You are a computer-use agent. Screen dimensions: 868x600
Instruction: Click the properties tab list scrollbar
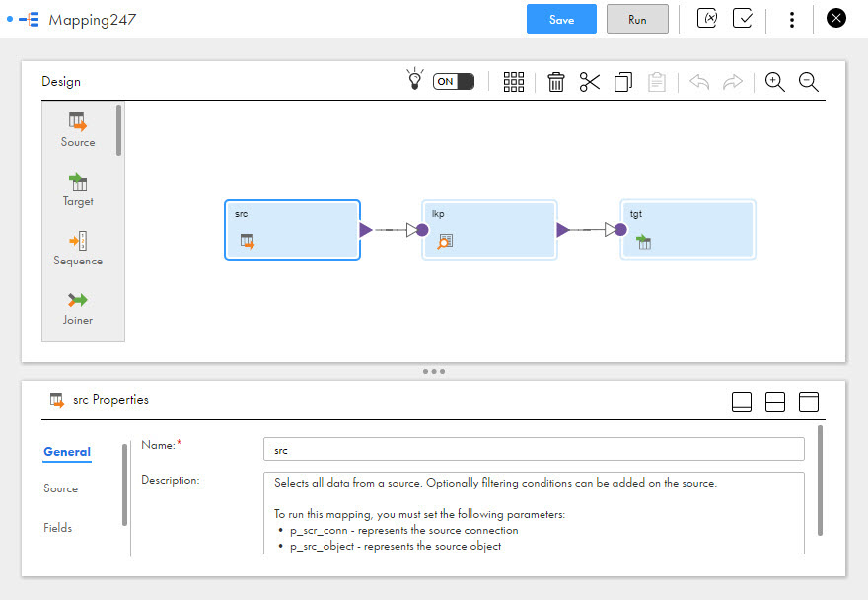coord(124,485)
